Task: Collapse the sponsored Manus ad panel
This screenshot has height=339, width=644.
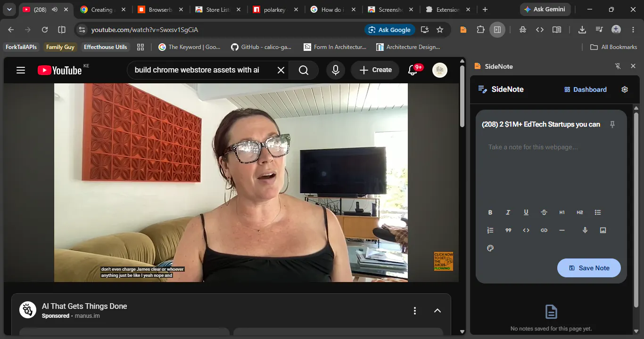Action: 438,311
